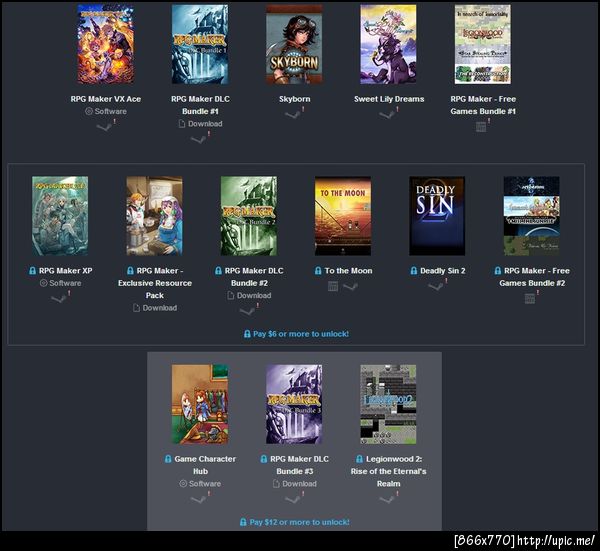
Task: Select the Skyborn title text
Action: (x=295, y=99)
